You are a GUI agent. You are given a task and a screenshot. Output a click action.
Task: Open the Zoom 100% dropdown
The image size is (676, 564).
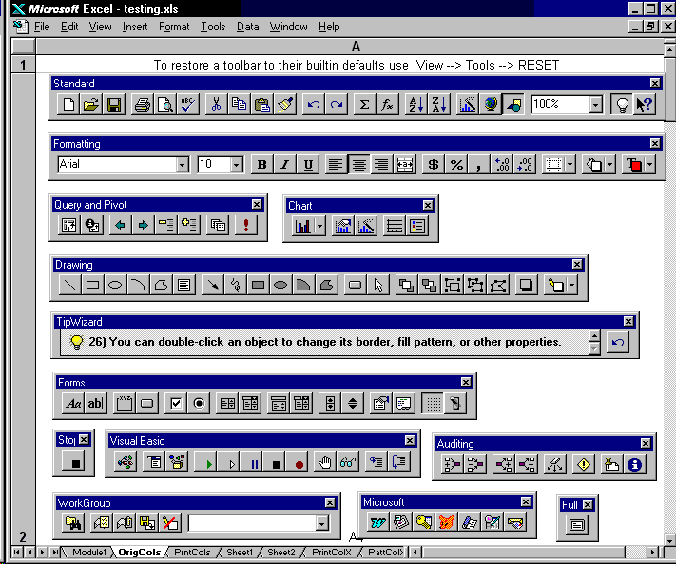[x=595, y=104]
